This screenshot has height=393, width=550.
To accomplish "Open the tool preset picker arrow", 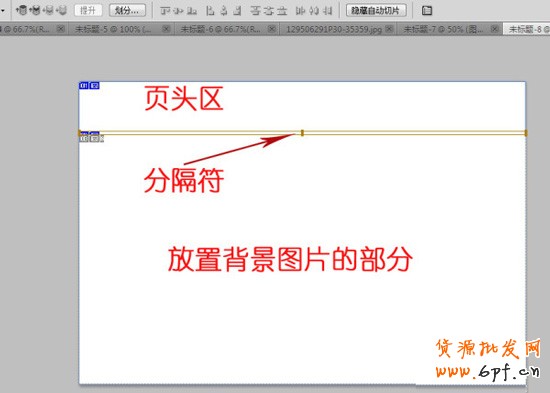I will pyautogui.click(x=2, y=11).
